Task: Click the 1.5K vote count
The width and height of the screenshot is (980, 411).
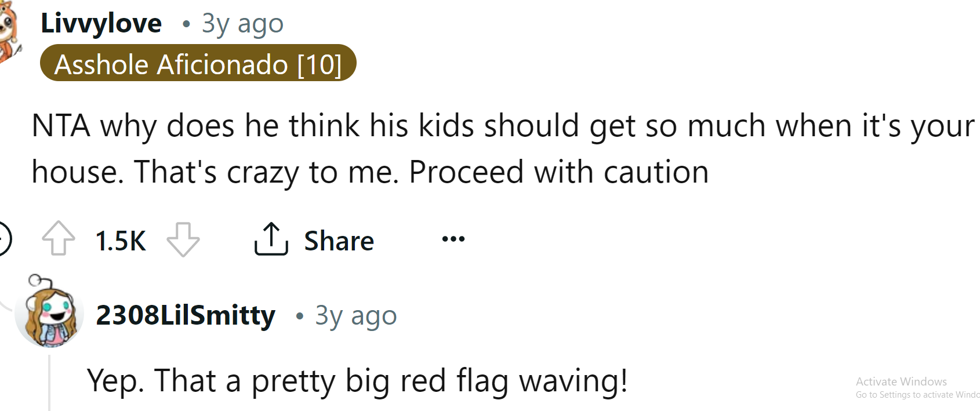Action: [x=120, y=240]
